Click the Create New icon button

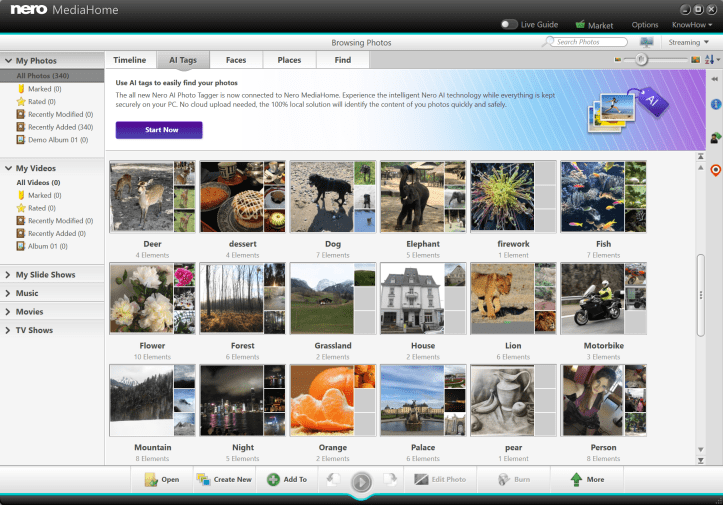pyautogui.click(x=204, y=479)
